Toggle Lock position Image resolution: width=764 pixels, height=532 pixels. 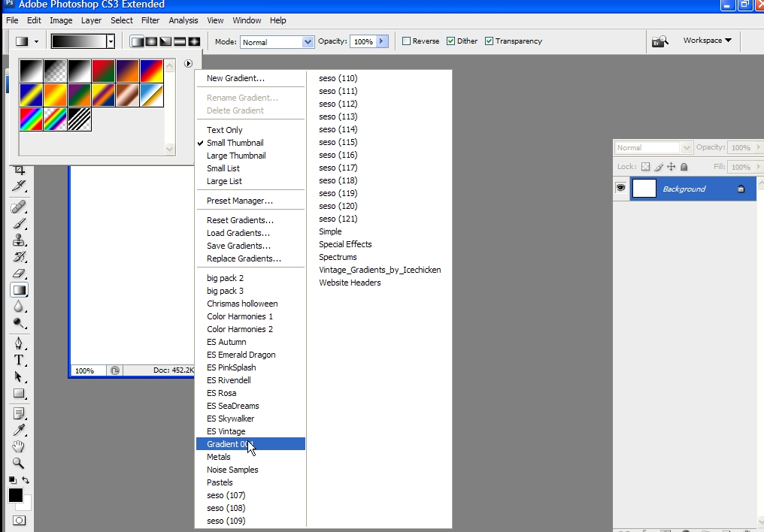pyautogui.click(x=672, y=167)
